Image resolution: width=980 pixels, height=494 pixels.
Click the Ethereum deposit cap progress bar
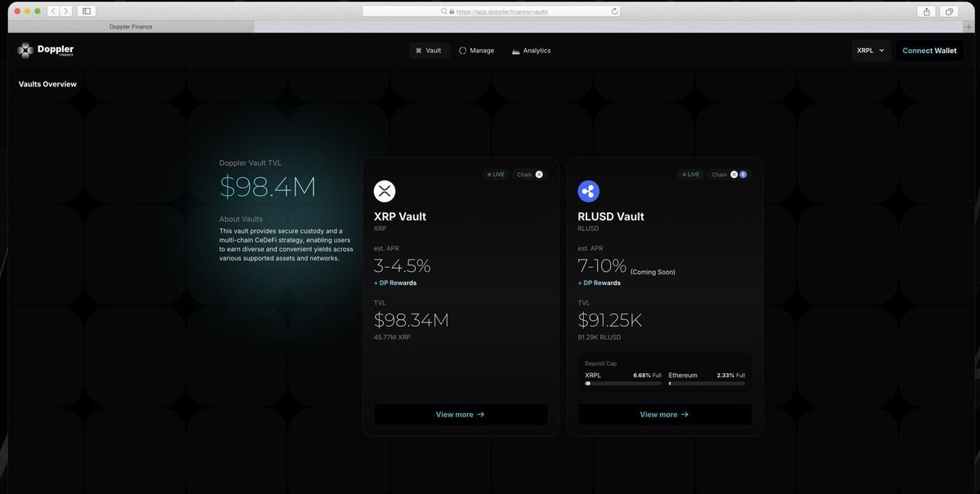706,383
